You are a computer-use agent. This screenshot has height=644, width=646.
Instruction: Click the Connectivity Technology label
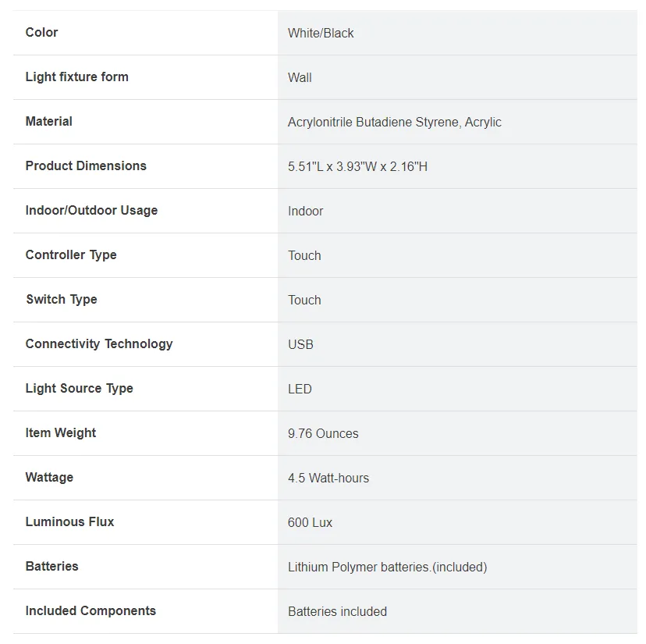pyautogui.click(x=99, y=344)
